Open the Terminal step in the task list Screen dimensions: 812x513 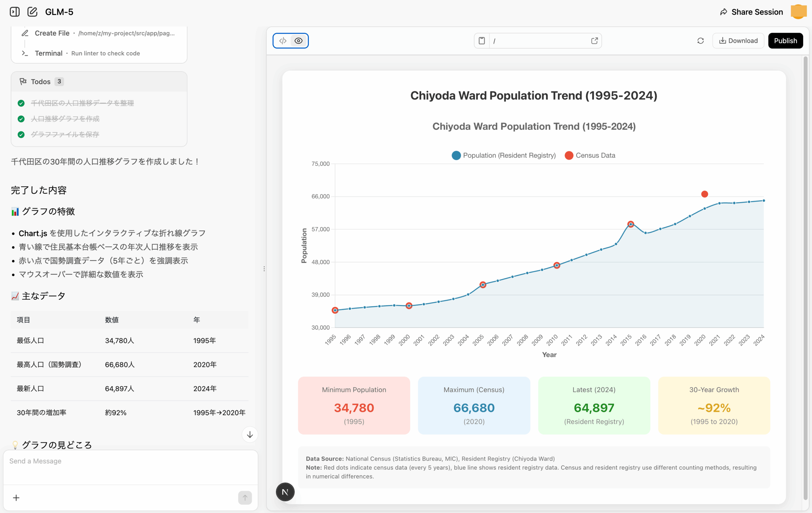pyautogui.click(x=49, y=53)
